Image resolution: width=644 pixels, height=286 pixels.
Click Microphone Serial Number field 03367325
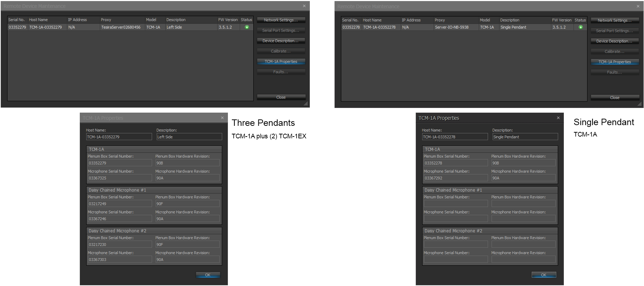tap(120, 178)
